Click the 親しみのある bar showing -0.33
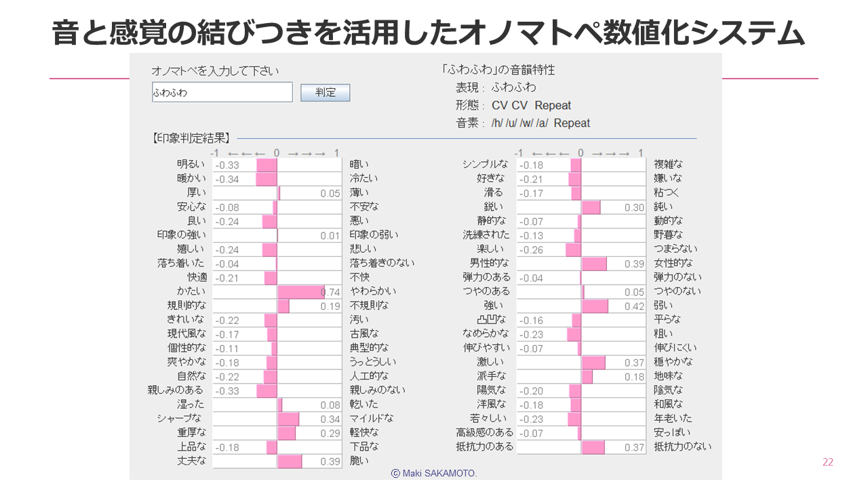Screen dimensions: 868x488 tap(267, 390)
